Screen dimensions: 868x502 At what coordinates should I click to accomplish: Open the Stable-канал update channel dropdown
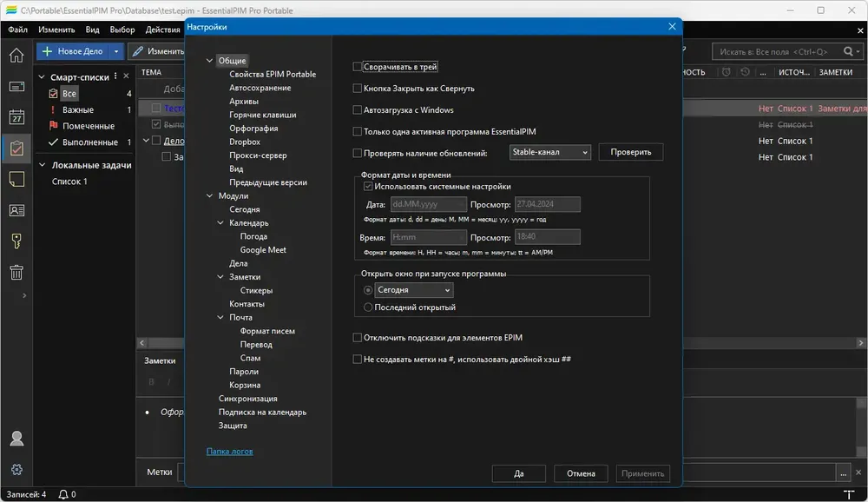point(549,152)
